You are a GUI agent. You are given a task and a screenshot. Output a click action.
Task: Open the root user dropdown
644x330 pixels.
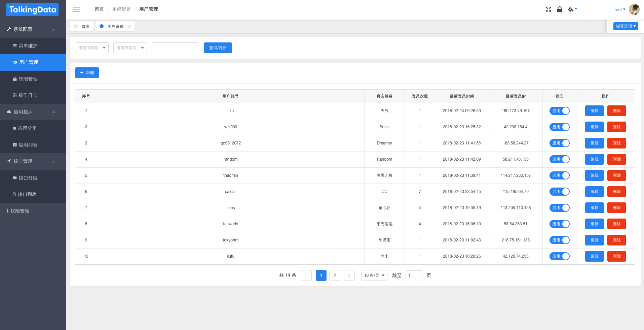[620, 10]
